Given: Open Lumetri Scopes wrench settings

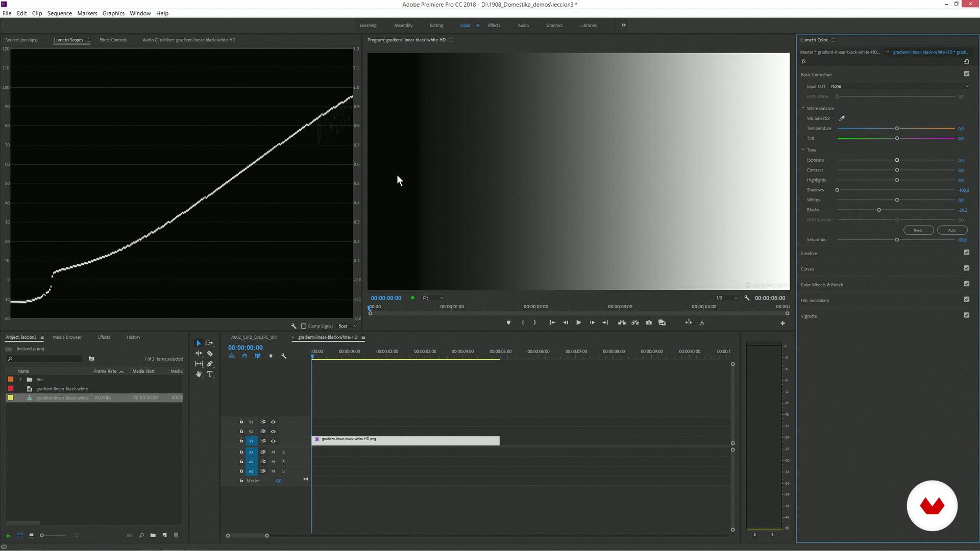Looking at the screenshot, I should pos(293,326).
